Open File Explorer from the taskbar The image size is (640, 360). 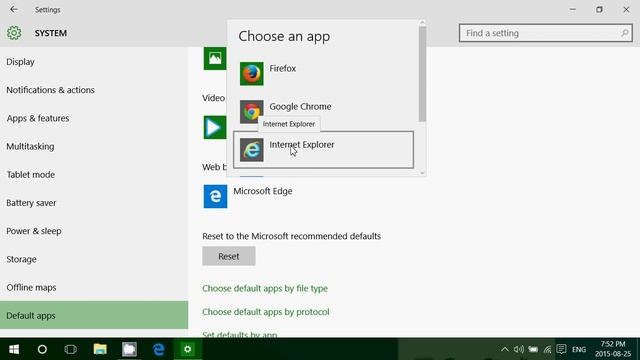coord(100,349)
